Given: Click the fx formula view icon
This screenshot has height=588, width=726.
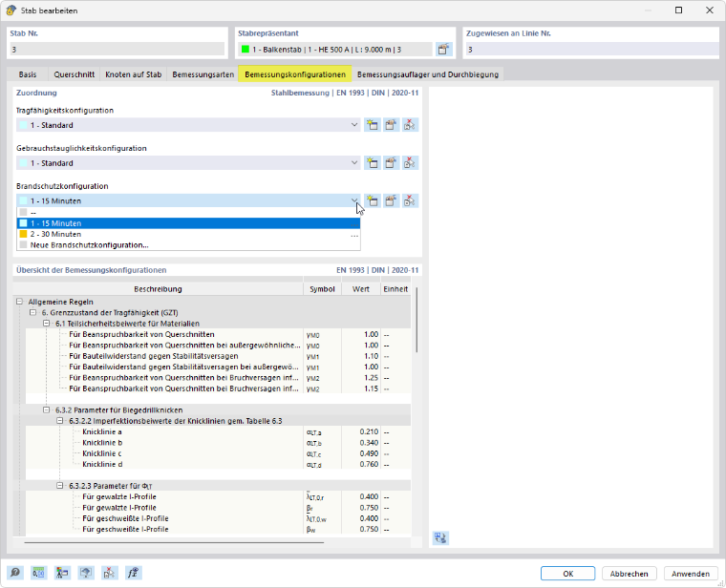Looking at the screenshot, I should (133, 573).
